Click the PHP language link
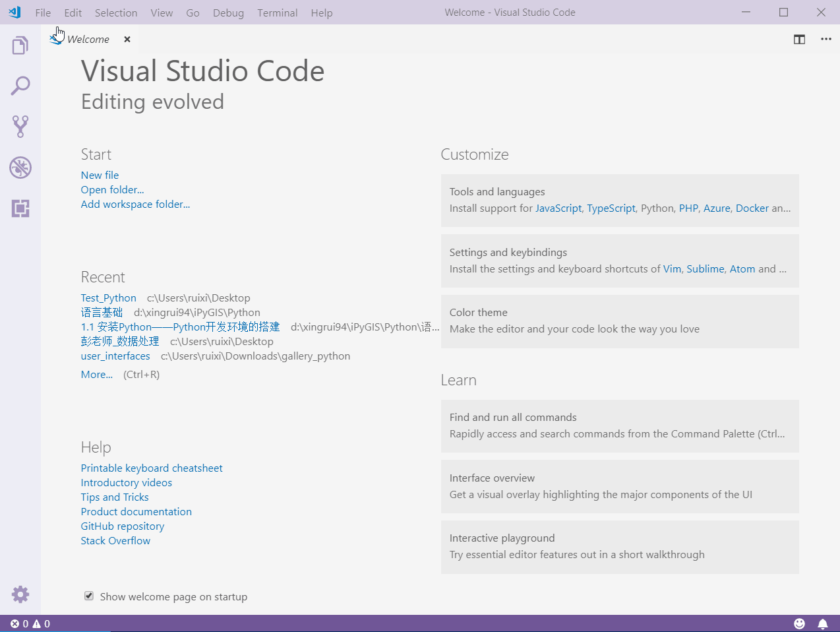The image size is (840, 632). (688, 208)
